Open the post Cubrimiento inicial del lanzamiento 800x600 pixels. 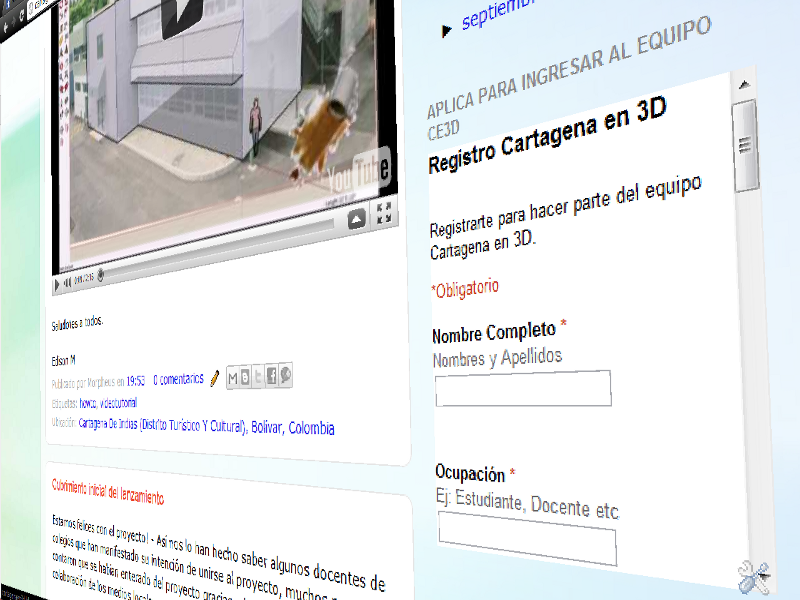coord(108,492)
